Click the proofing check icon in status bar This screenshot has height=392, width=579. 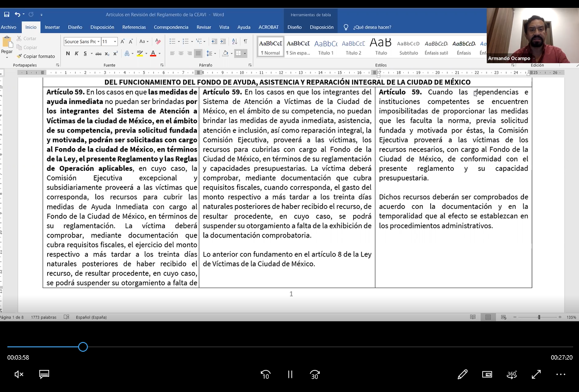click(66, 317)
